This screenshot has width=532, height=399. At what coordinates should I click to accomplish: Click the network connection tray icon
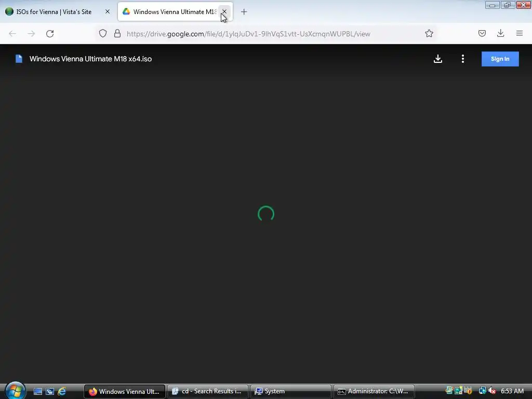tap(482, 391)
